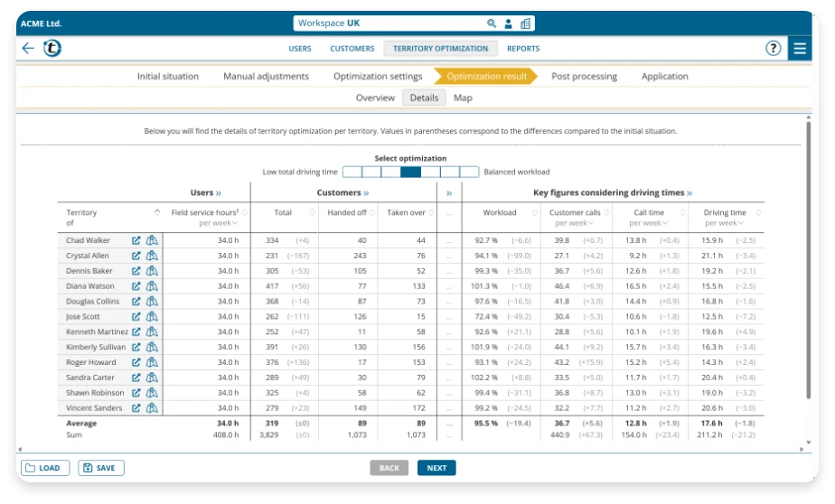Show map icon for Crystal Allen
835x504 pixels.
click(x=152, y=256)
